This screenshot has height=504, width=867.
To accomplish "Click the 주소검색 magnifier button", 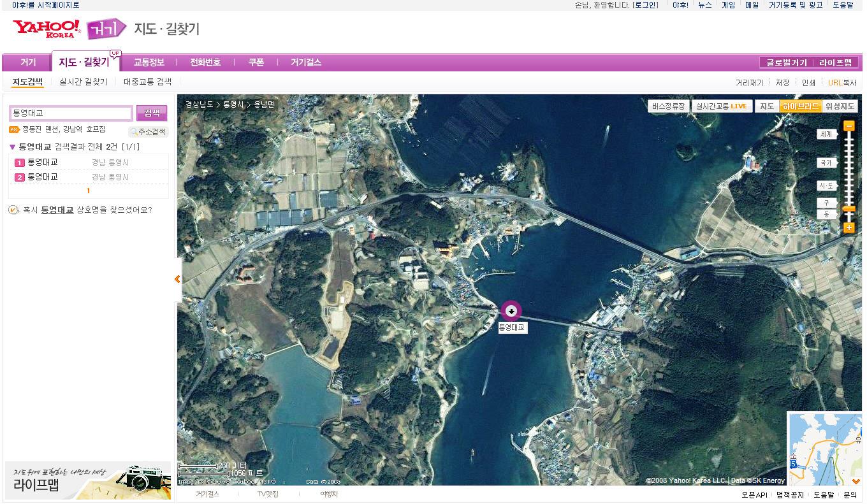I will (x=149, y=132).
